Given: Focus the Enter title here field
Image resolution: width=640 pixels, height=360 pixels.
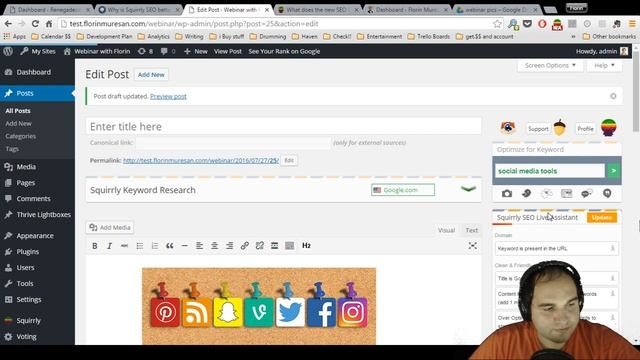Looking at the screenshot, I should pyautogui.click(x=284, y=127).
